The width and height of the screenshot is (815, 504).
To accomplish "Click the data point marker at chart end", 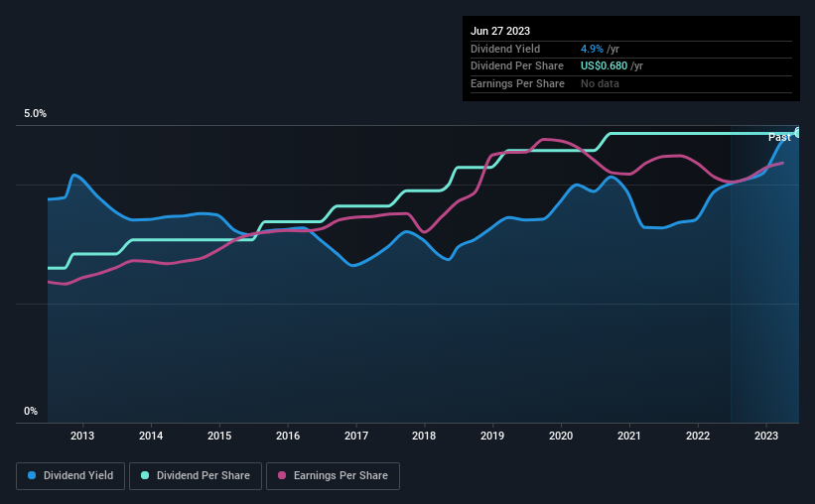I will [797, 133].
